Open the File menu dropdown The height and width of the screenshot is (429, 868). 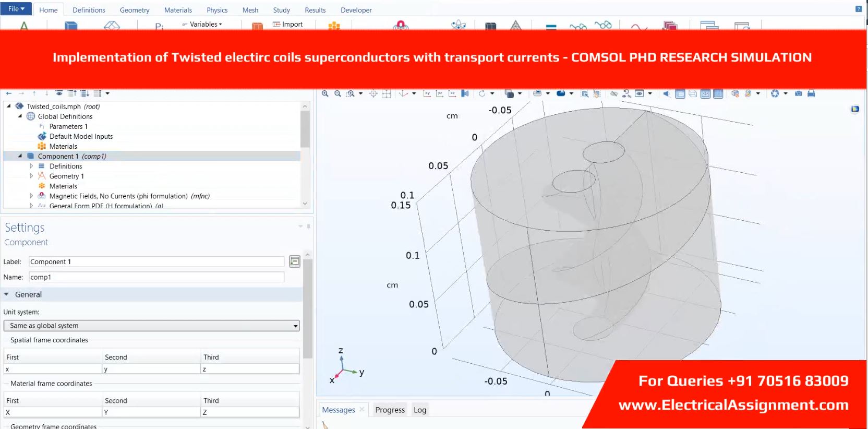16,9
